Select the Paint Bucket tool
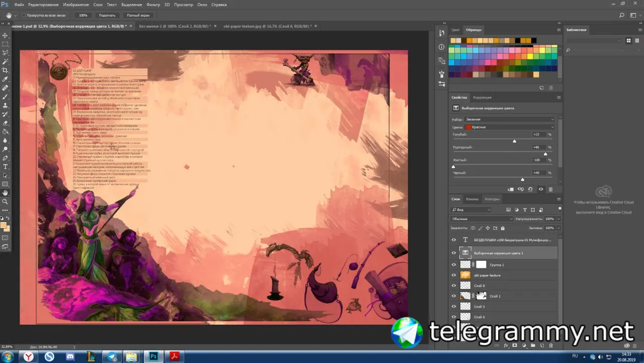The width and height of the screenshot is (644, 363). point(6,131)
